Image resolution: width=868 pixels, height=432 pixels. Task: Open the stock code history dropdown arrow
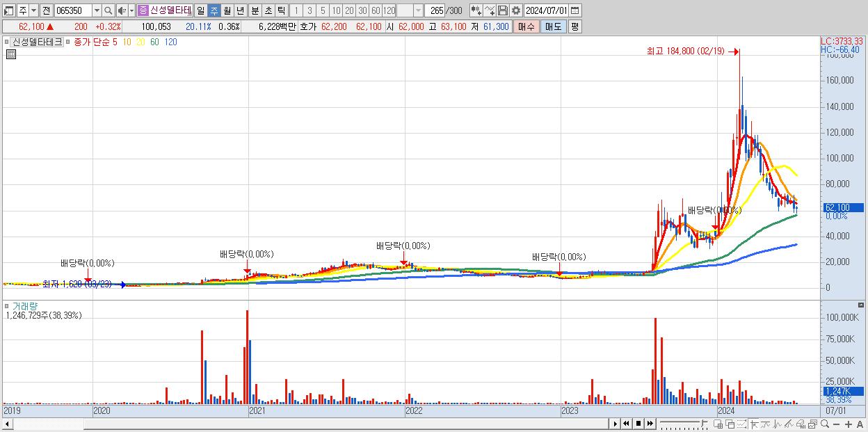click(97, 10)
